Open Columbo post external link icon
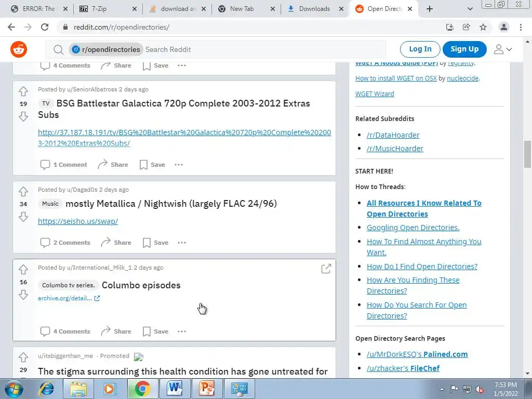Viewport: 532px width, 399px height. click(326, 269)
